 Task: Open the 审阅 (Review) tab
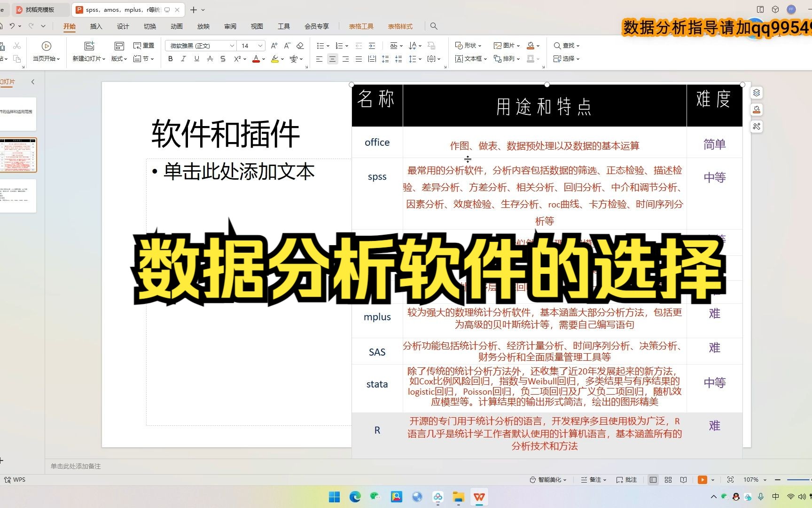click(230, 26)
